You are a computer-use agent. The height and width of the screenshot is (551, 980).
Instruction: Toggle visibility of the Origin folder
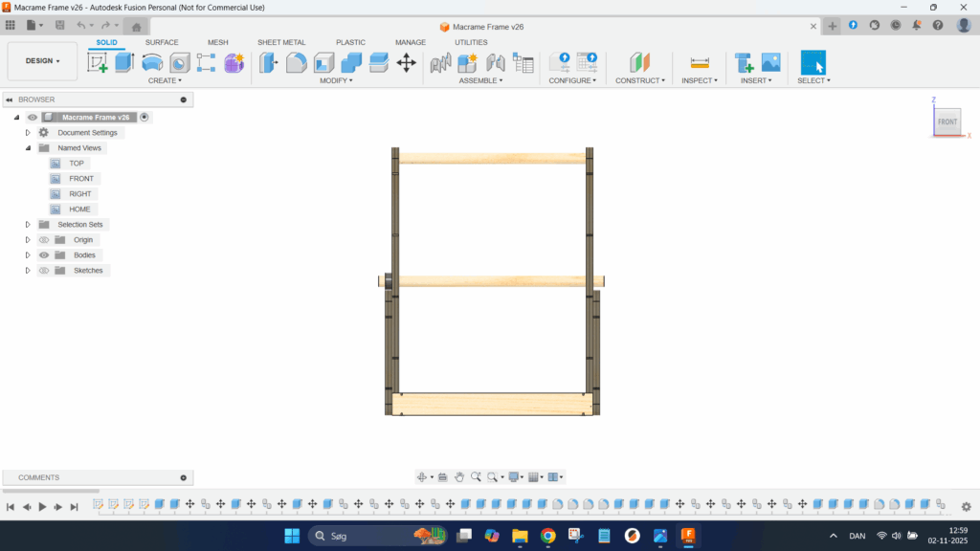point(44,240)
